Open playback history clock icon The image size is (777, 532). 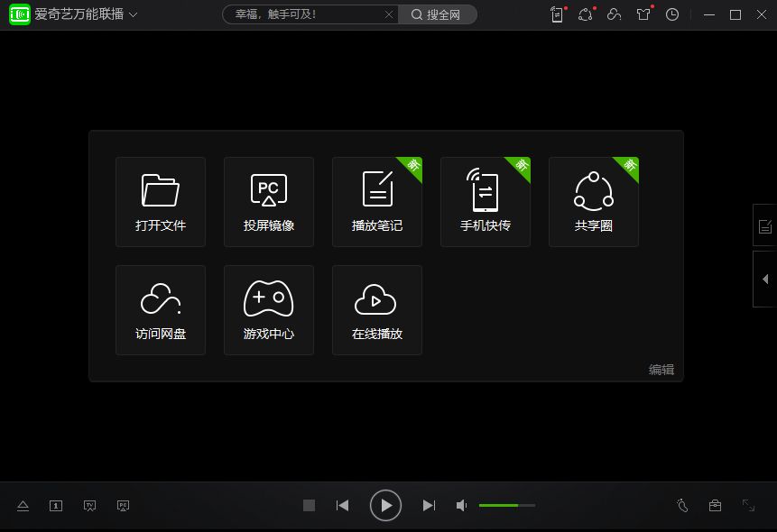[x=672, y=14]
